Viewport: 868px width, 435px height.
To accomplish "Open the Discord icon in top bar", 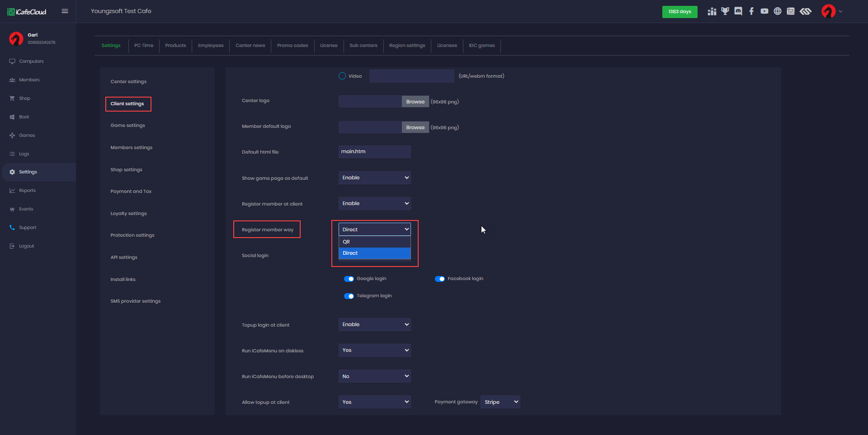I will (x=738, y=11).
